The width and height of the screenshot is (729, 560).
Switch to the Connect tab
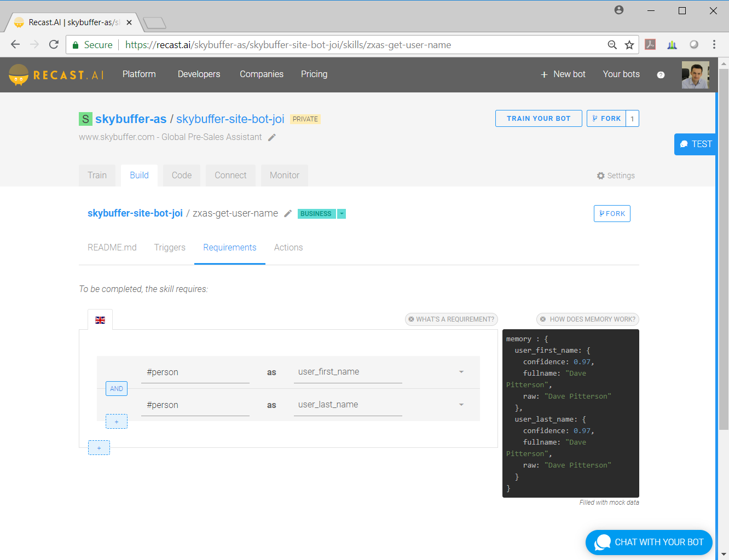(x=230, y=176)
